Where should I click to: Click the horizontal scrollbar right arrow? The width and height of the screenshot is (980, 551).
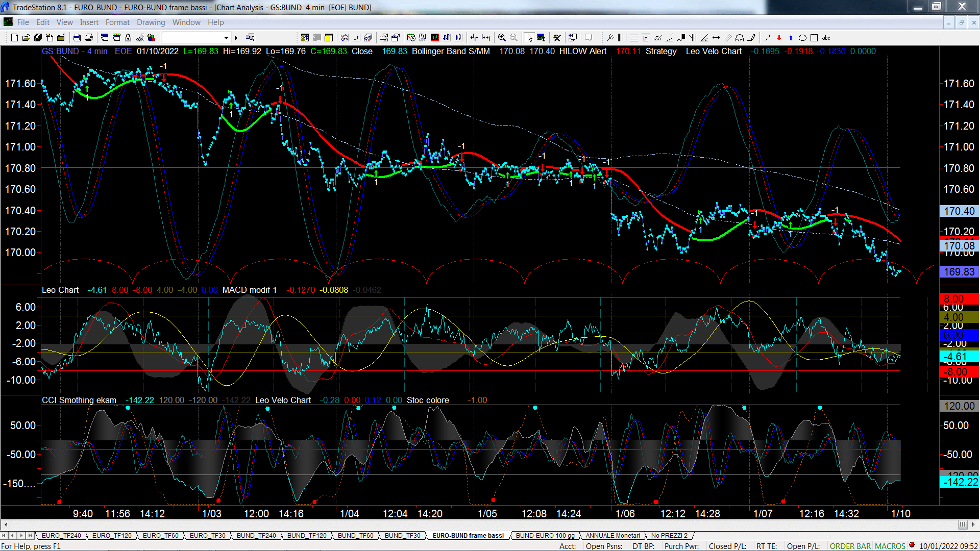pos(973,524)
